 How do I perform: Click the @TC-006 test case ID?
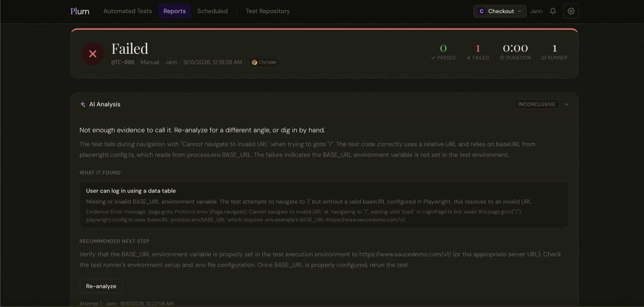[x=123, y=62]
